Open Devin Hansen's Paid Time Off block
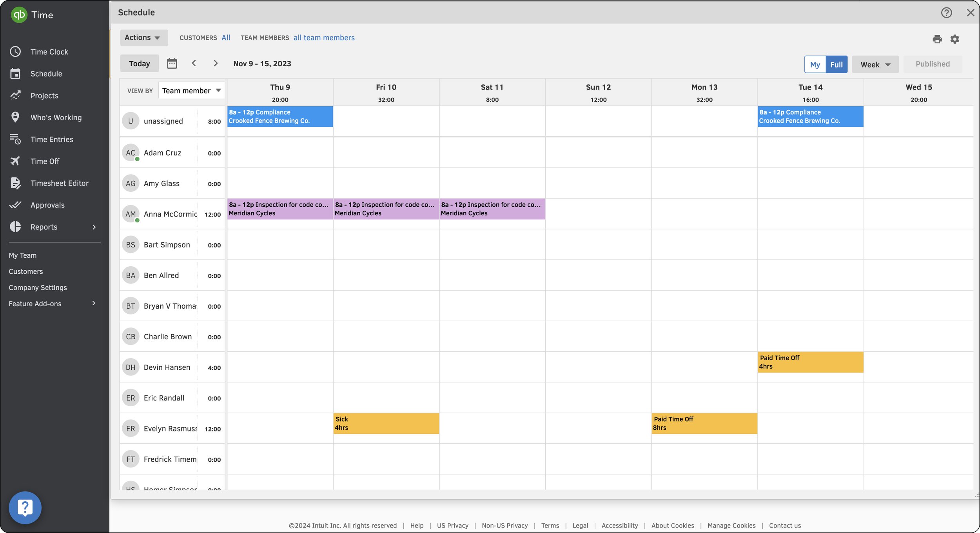The image size is (980, 533). coord(810,362)
